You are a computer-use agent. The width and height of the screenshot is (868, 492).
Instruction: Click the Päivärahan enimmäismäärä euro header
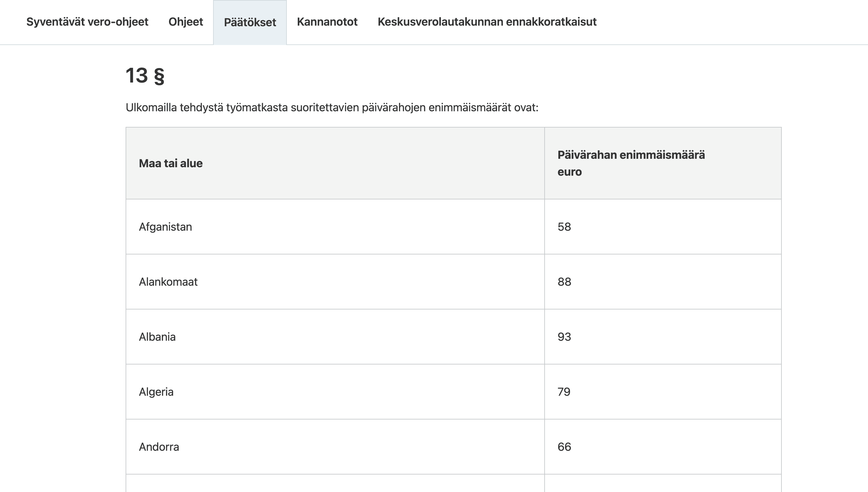point(663,163)
